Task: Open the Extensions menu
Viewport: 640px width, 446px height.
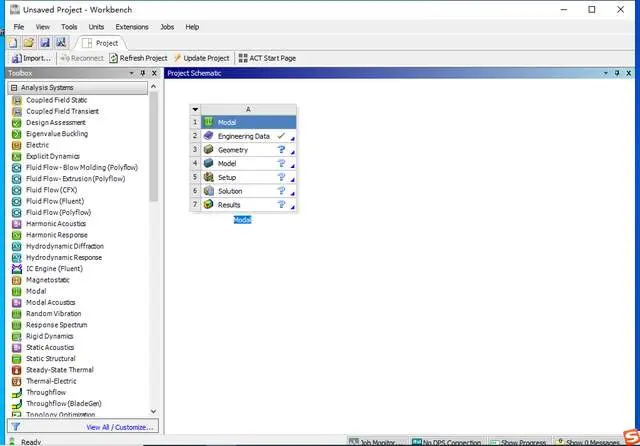Action: (132, 27)
